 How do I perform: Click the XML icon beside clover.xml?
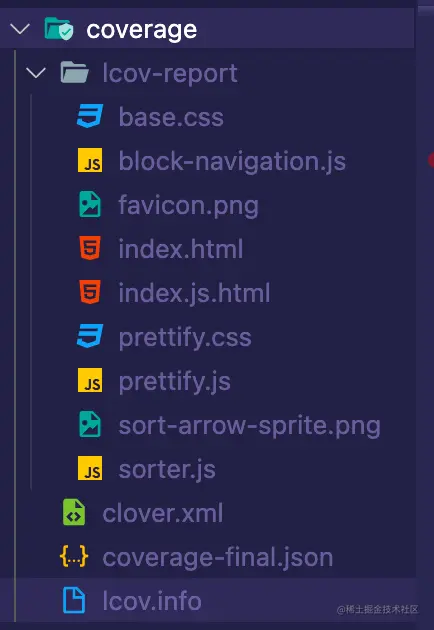coord(74,512)
